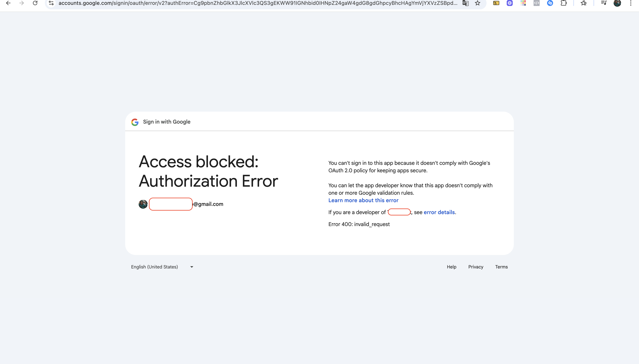Click the browser forward arrow

tap(22, 3)
